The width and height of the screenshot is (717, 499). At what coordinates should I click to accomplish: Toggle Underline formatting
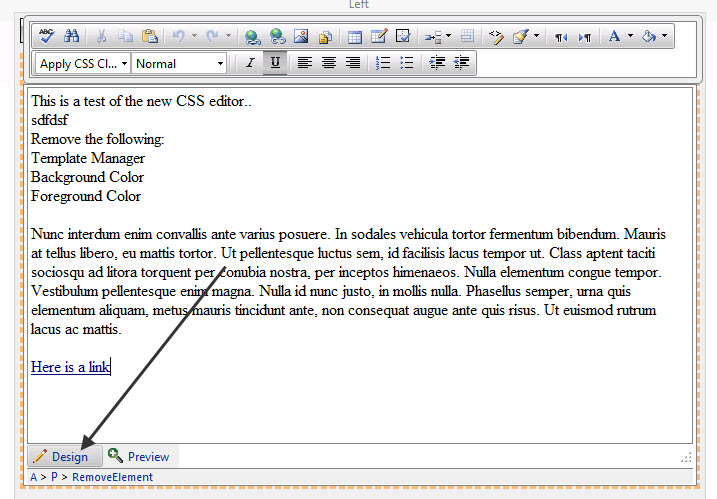(x=275, y=63)
